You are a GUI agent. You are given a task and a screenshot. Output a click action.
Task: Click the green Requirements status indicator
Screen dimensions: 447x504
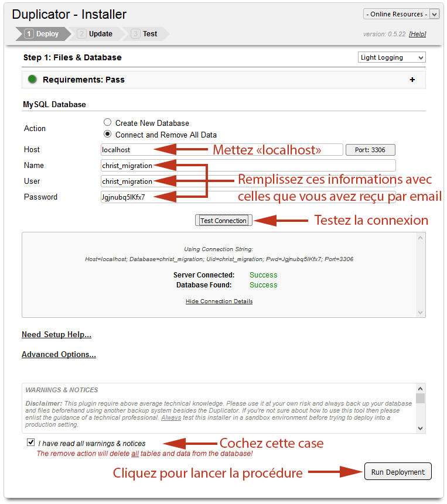32,79
